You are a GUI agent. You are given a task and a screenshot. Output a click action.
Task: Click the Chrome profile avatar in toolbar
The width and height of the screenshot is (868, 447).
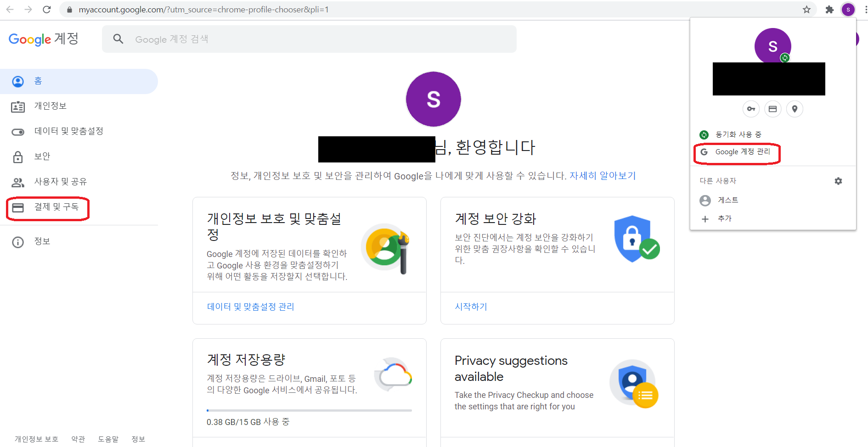click(x=848, y=9)
